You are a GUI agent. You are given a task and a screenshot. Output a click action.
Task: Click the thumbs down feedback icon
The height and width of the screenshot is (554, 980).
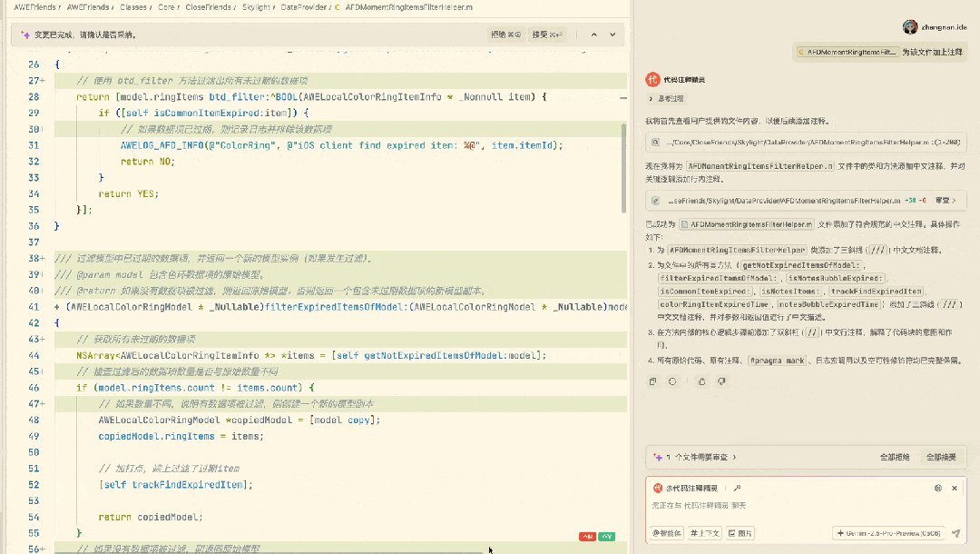tap(721, 381)
